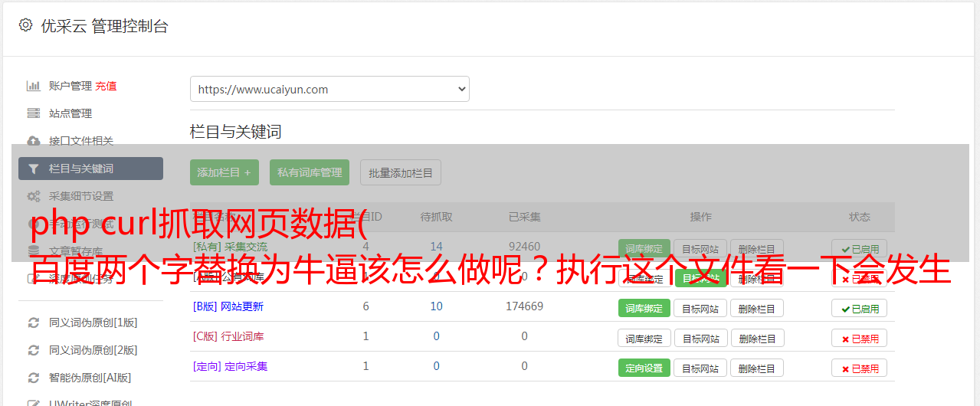Click 删除栏目 for 网站更新 row
This screenshot has width=980, height=406.
pyautogui.click(x=757, y=308)
